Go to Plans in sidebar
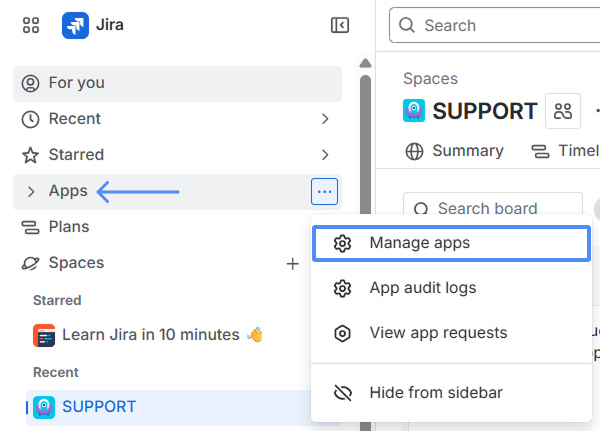 click(x=69, y=227)
